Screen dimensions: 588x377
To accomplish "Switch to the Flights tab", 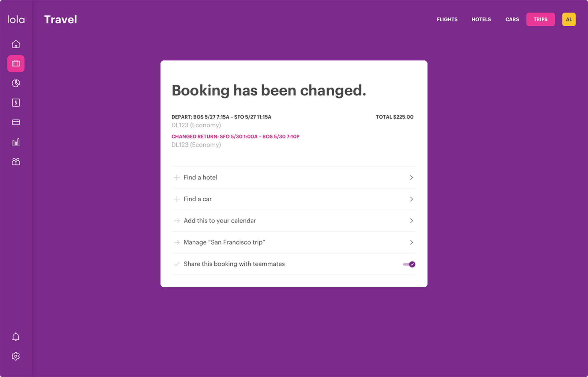I will (x=447, y=20).
